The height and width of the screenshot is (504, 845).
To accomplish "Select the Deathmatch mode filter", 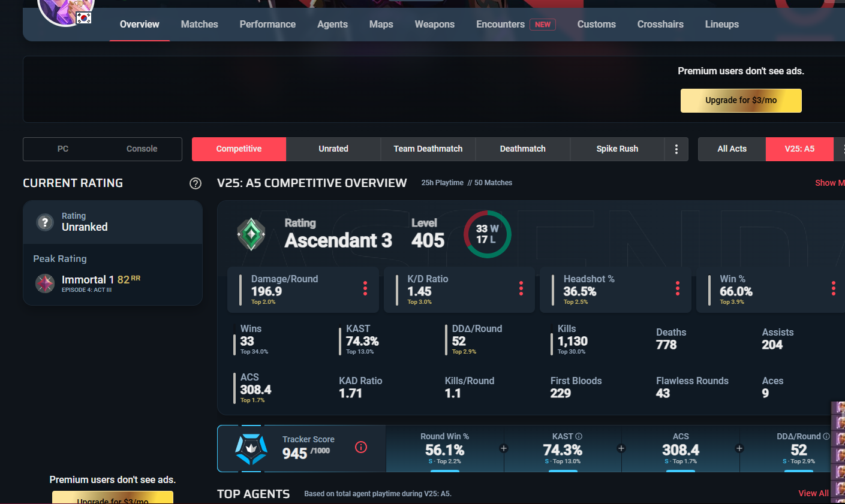I will (523, 149).
